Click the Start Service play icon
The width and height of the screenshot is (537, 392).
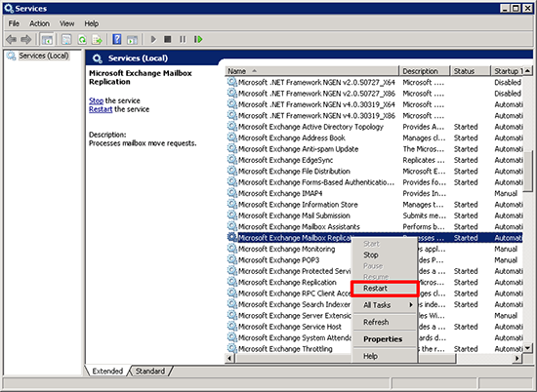153,40
